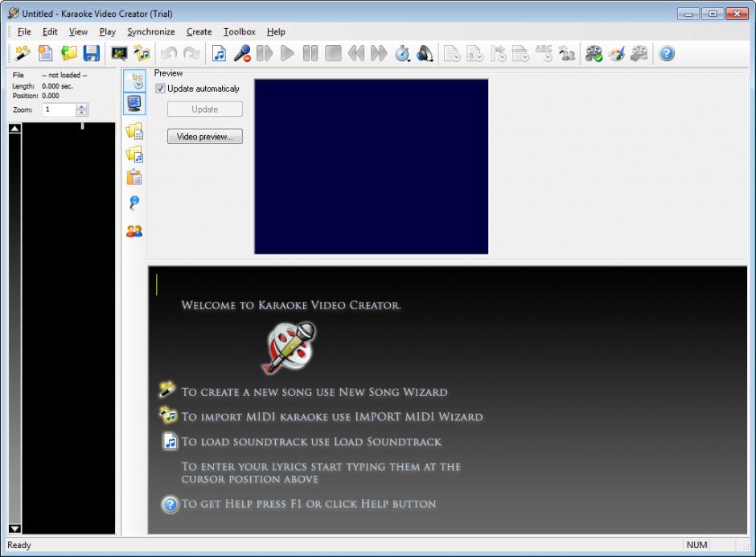Image resolution: width=756 pixels, height=557 pixels.
Task: Click the ABC spell-check toolbar icon
Action: point(544,53)
